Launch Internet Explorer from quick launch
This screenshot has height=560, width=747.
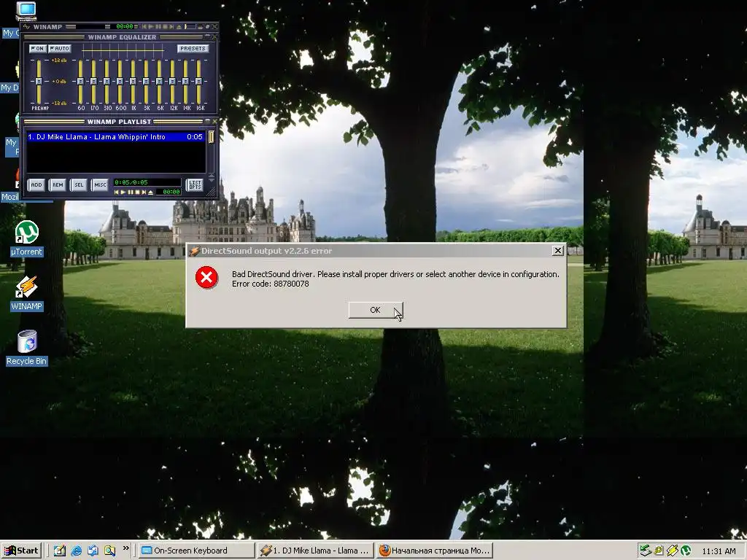tap(76, 551)
